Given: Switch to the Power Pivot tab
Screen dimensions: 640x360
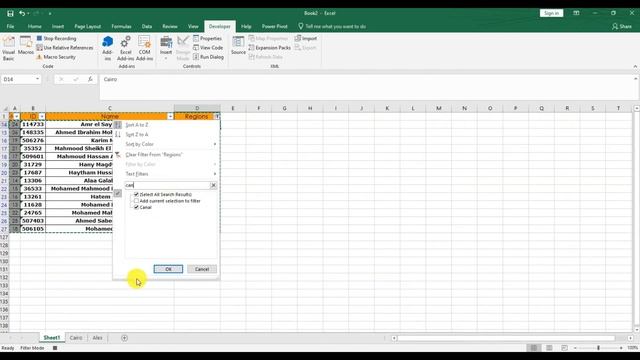Looking at the screenshot, I should [275, 27].
